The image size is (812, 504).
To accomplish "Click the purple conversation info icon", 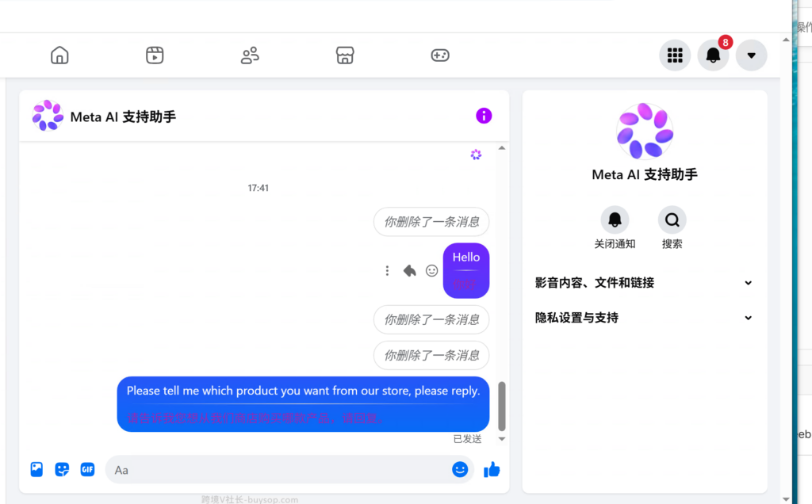I will (x=484, y=116).
